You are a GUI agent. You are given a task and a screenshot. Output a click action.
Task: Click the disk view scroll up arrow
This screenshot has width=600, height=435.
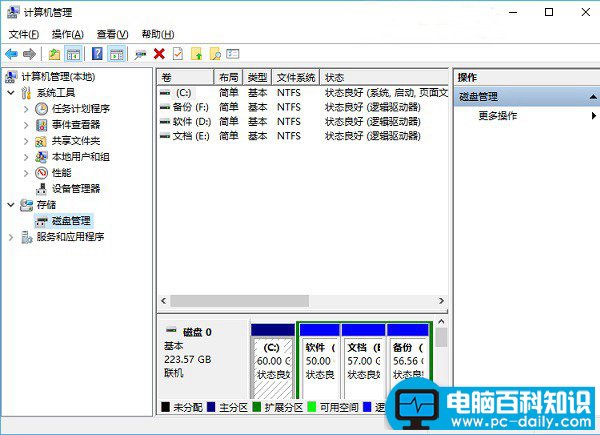441,322
